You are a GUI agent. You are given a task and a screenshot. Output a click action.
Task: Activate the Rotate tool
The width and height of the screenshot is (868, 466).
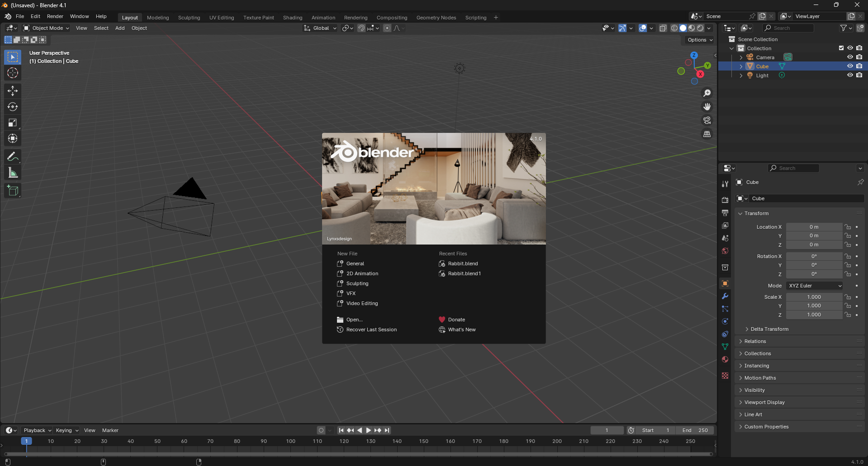[13, 107]
